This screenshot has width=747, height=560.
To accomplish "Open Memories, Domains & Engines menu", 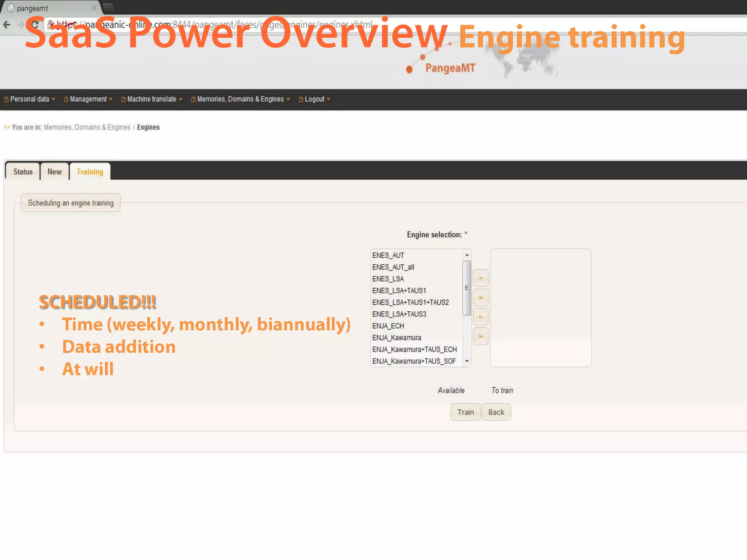I will [x=240, y=99].
